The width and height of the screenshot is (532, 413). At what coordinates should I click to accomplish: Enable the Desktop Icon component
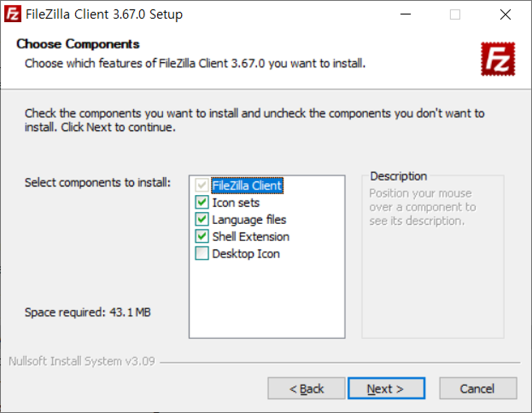(x=203, y=253)
